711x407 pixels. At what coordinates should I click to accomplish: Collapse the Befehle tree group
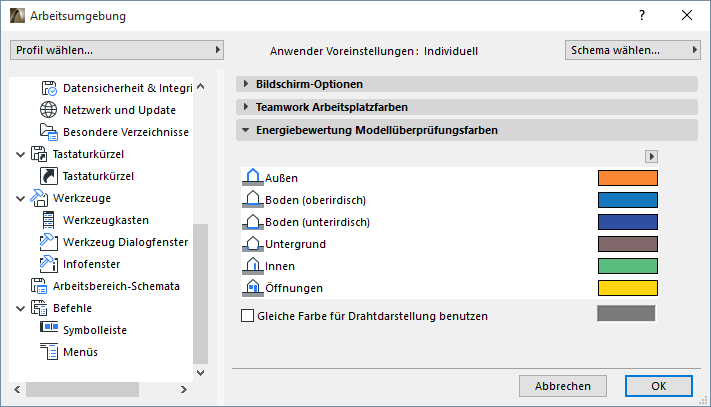(x=22, y=308)
